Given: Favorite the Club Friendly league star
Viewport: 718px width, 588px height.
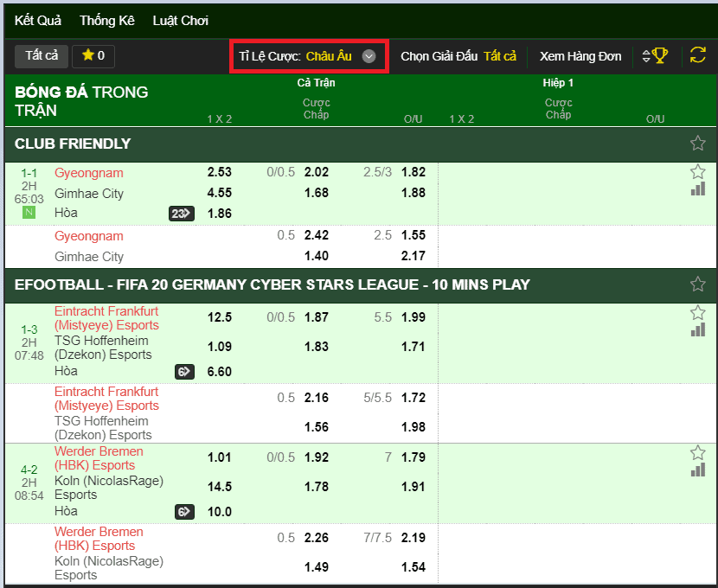Looking at the screenshot, I should coord(698,144).
